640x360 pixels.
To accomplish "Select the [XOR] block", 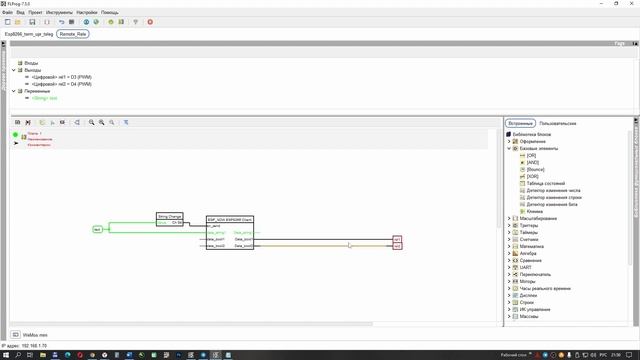I will tap(533, 176).
